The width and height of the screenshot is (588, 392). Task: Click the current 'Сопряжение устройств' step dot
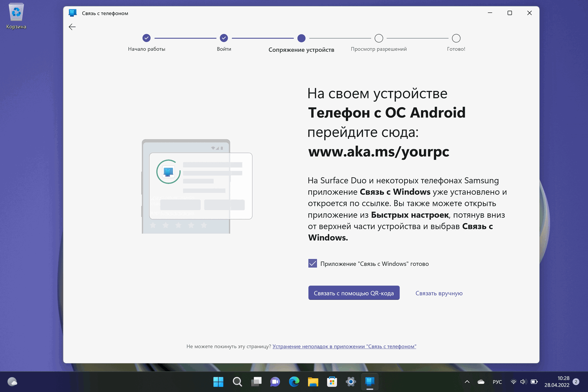[x=301, y=38]
